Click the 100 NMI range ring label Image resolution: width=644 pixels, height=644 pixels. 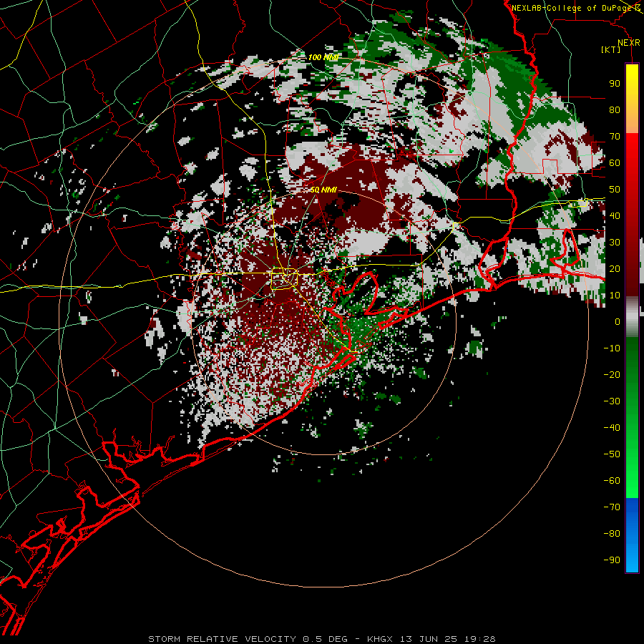coord(323,57)
